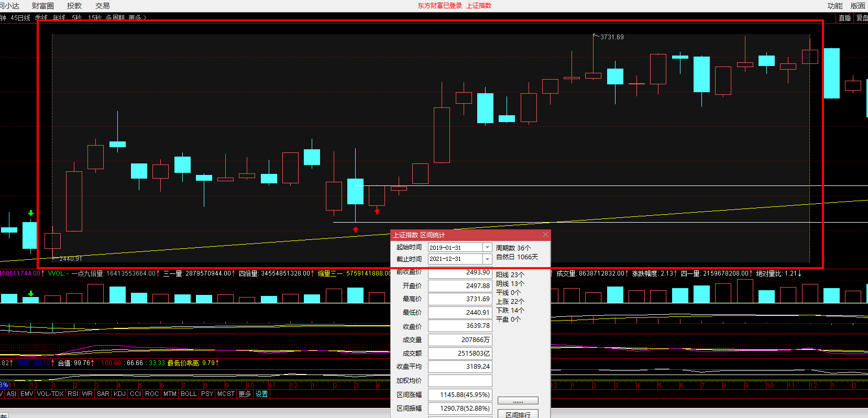Click the red up-arrow on the yellow trendline
Screen dimensions: 868x418
356,229
